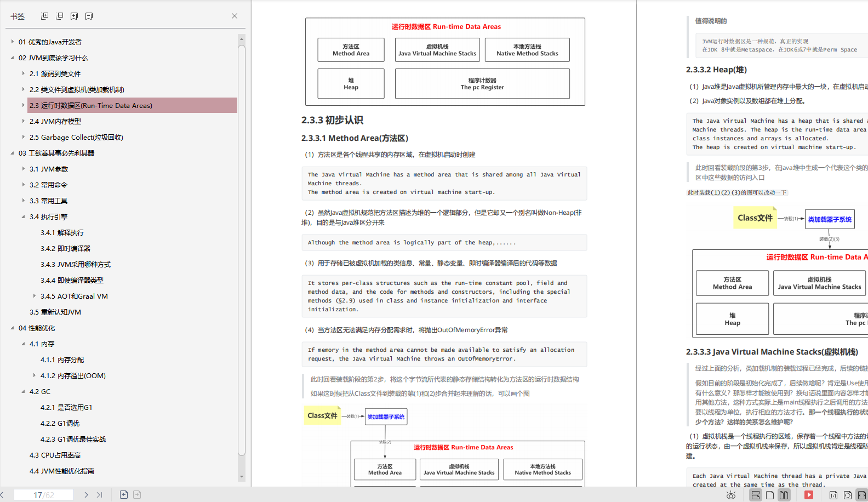The image size is (868, 502).
Task: Expand bookmark 01 优秀的Java开发者
Action: 13,42
